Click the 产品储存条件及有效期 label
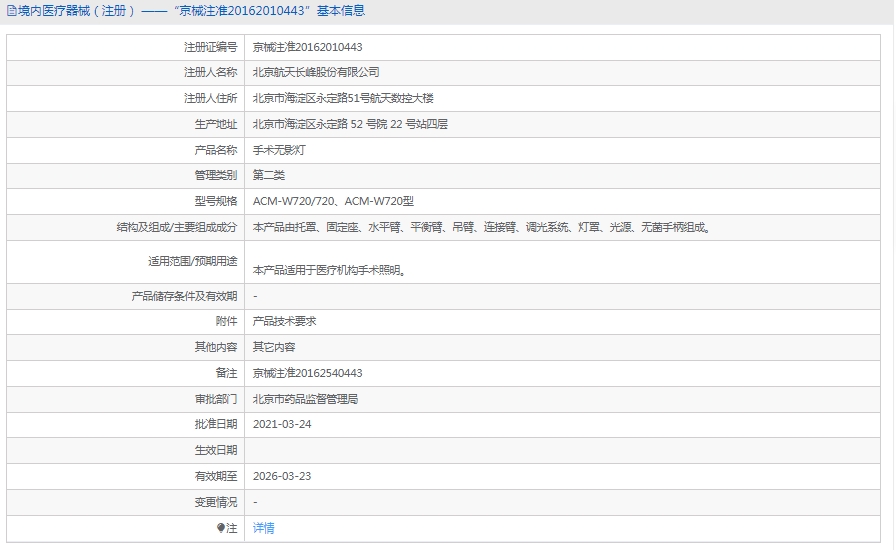The width and height of the screenshot is (896, 550). pos(184,296)
